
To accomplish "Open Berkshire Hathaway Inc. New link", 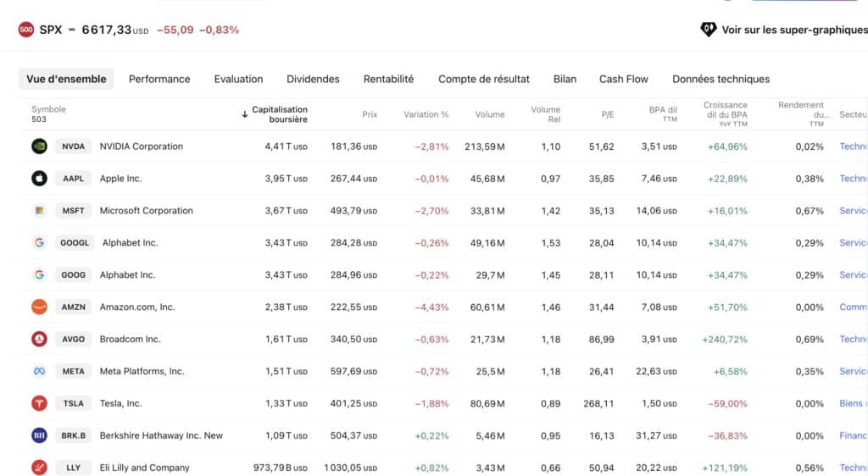I will [x=161, y=435].
